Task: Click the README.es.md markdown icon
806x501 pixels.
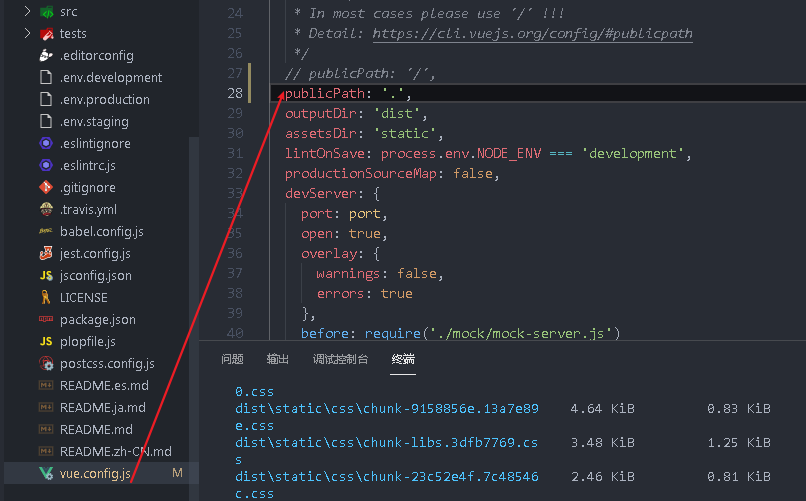Action: tap(46, 385)
